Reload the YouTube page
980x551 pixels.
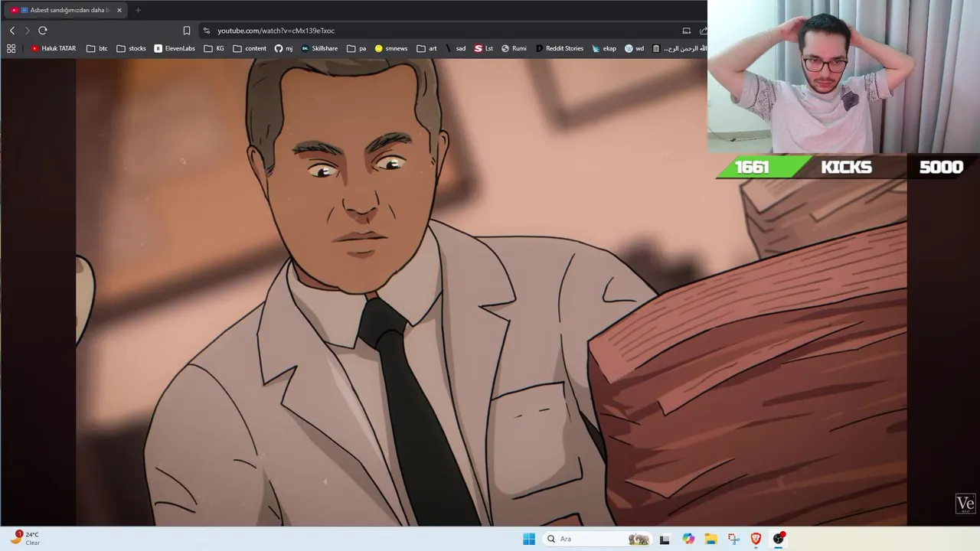click(x=43, y=31)
